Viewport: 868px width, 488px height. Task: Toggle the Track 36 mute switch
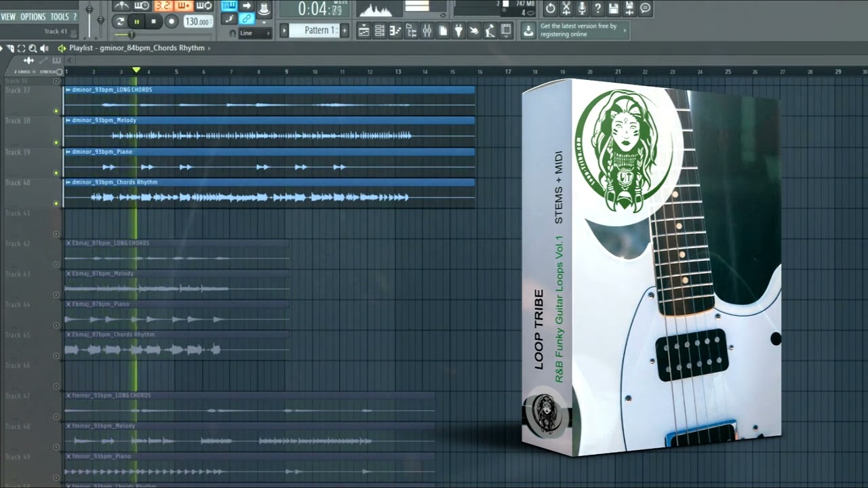[56, 81]
